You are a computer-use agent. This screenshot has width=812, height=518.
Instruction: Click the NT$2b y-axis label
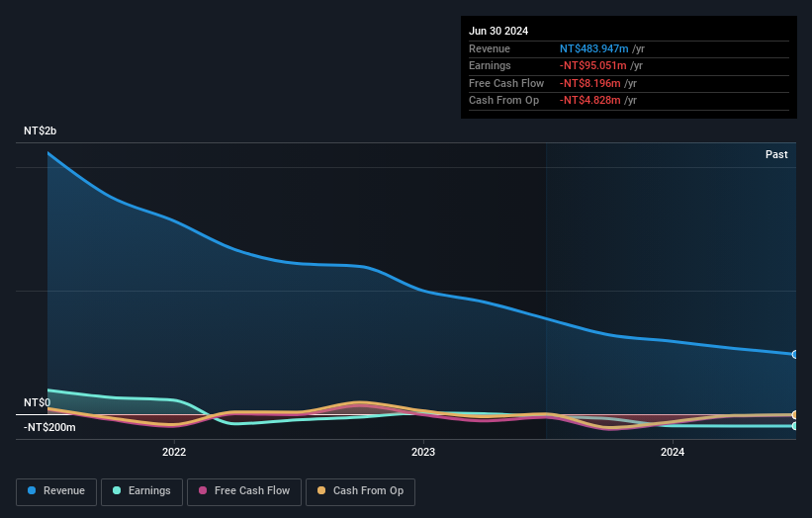coord(40,130)
